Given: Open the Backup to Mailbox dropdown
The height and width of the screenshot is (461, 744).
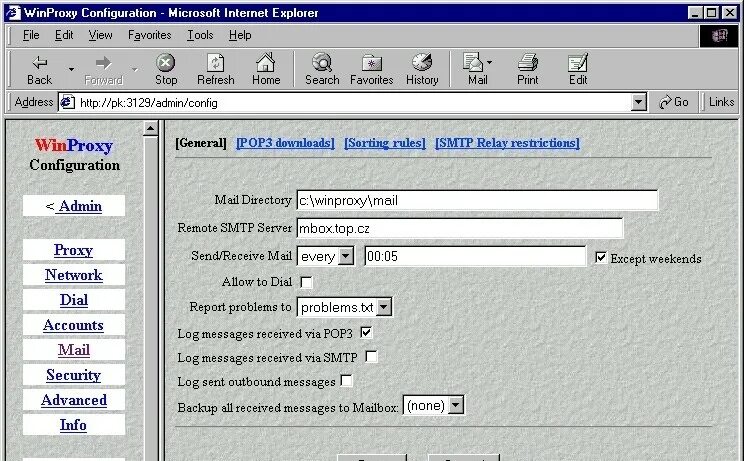Looking at the screenshot, I should (434, 406).
